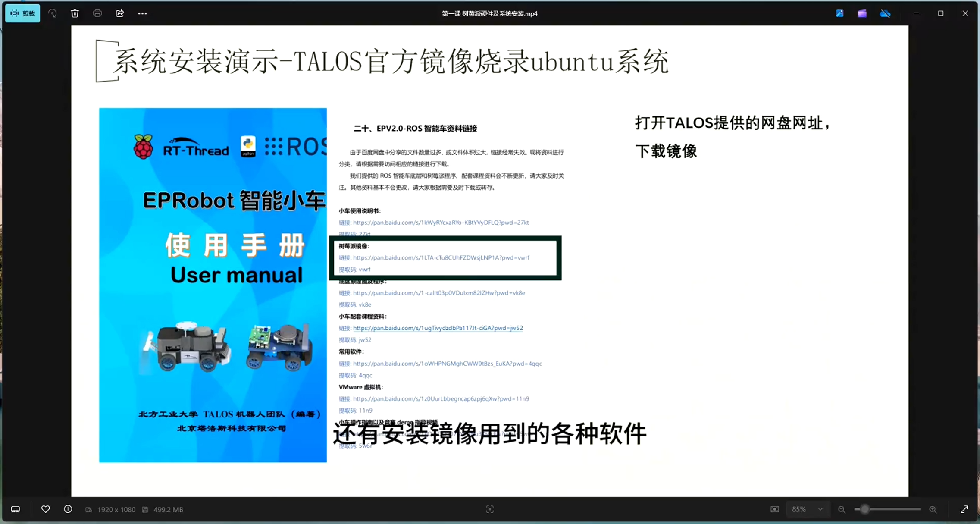The height and width of the screenshot is (524, 980).
Task: Open the share icon in the toolbar
Action: 120,13
